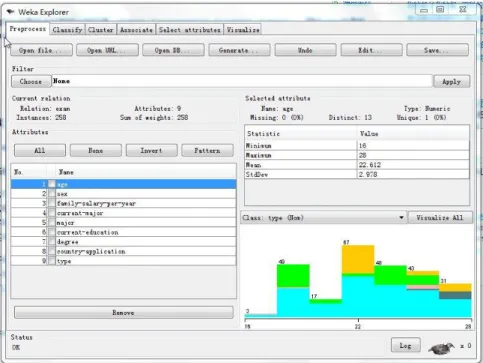Click the Open file... button
483x363 pixels.
41,50
